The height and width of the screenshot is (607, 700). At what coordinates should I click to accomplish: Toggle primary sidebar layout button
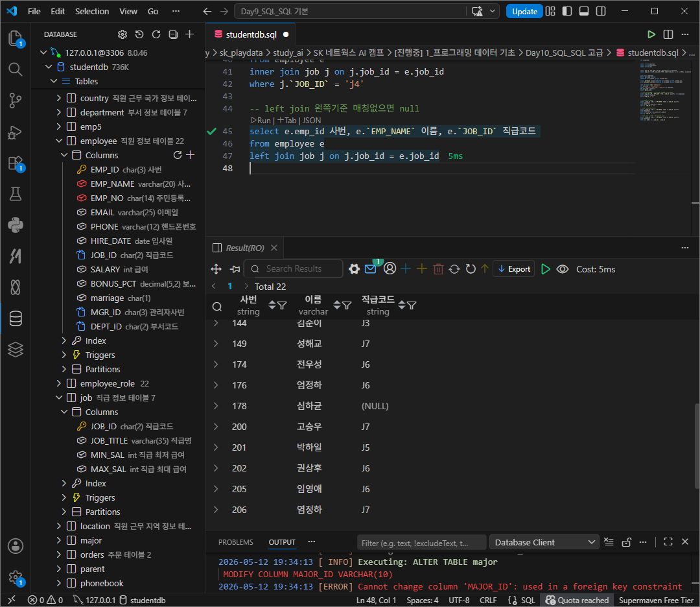[x=567, y=11]
